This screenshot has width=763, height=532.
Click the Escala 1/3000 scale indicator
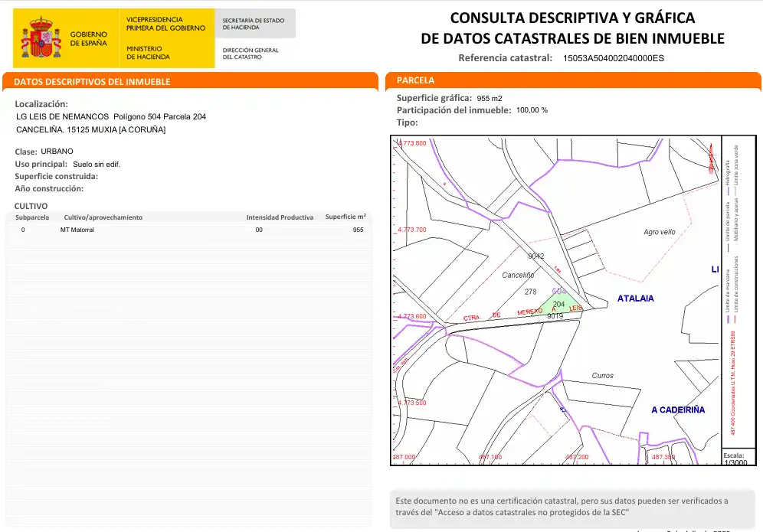(x=735, y=459)
